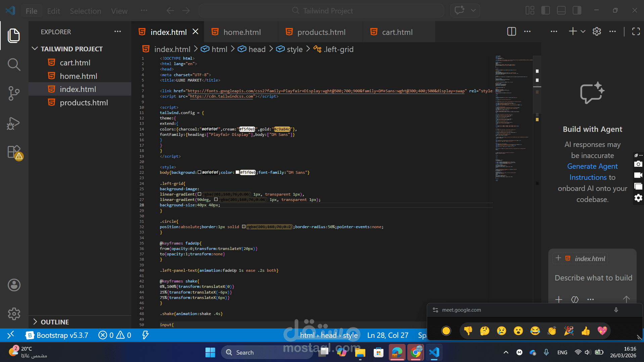Click the rgba color swatch on .circle line

(x=244, y=227)
